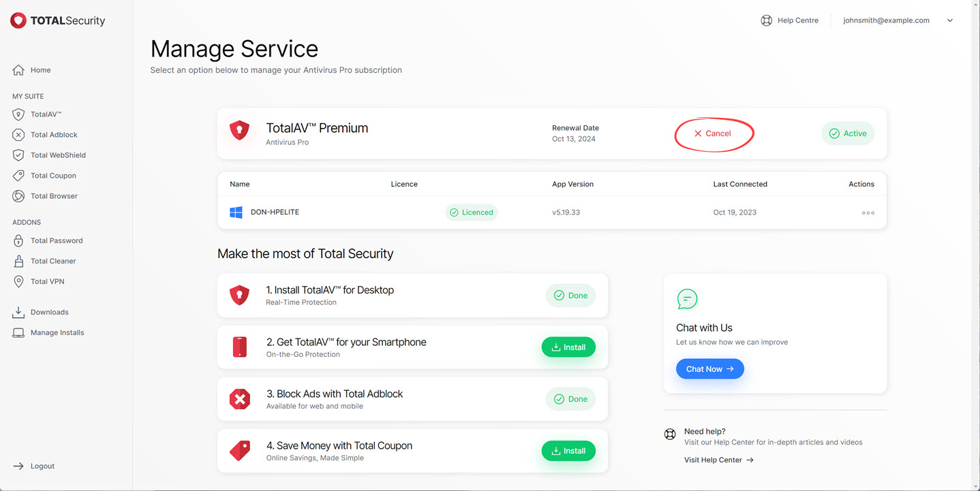Image resolution: width=980 pixels, height=491 pixels.
Task: Select the Total VPN location icon
Action: click(x=18, y=281)
